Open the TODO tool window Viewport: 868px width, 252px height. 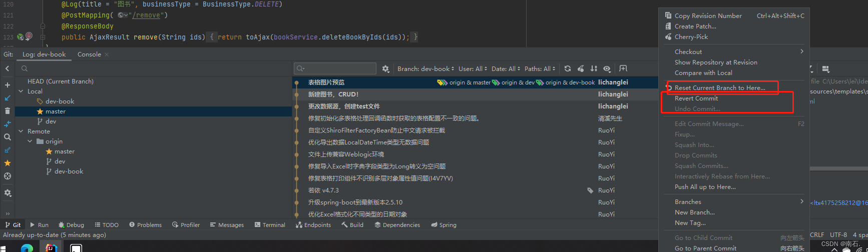(107, 225)
